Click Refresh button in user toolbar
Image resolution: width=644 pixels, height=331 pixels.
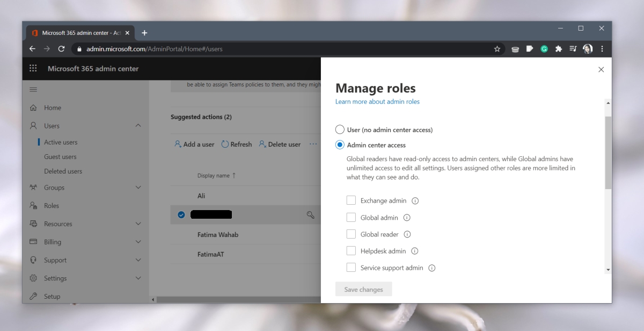(x=237, y=145)
